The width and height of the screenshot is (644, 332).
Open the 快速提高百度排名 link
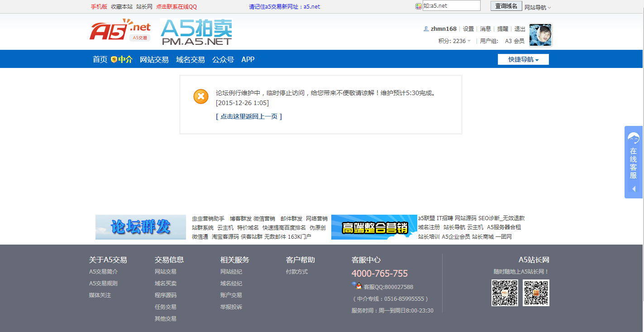coord(284,227)
